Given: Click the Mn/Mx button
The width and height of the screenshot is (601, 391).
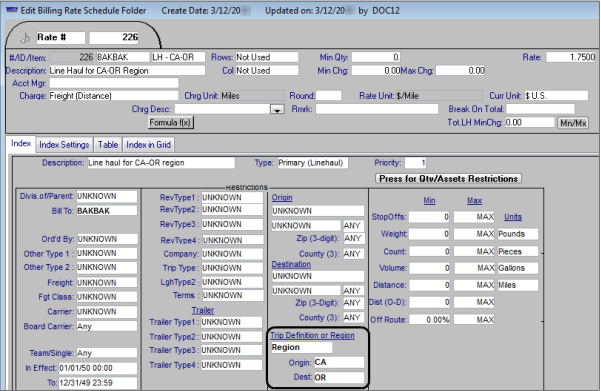Looking at the screenshot, I should 573,123.
